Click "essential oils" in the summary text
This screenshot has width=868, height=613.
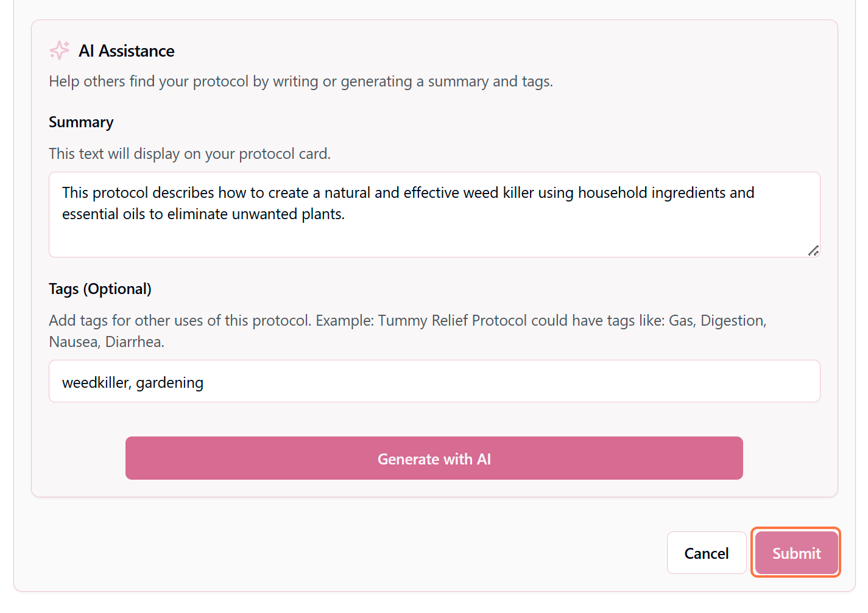tap(104, 214)
